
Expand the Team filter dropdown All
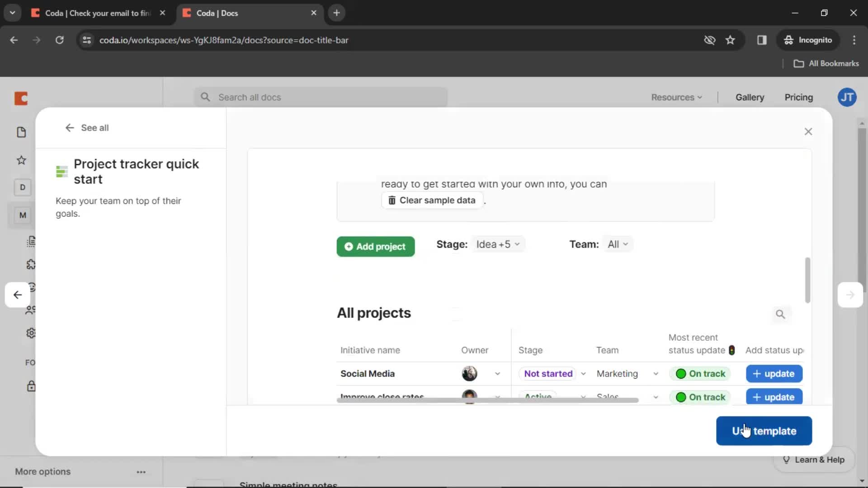617,244
